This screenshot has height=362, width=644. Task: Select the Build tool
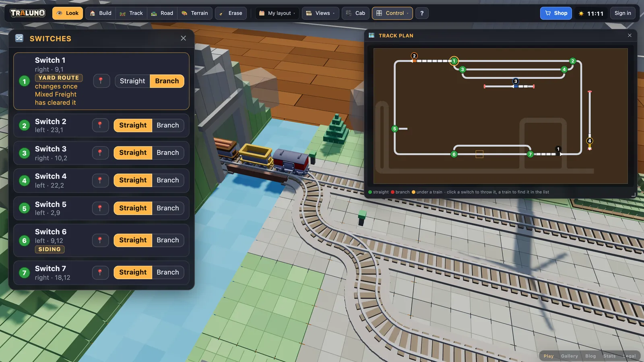click(101, 13)
